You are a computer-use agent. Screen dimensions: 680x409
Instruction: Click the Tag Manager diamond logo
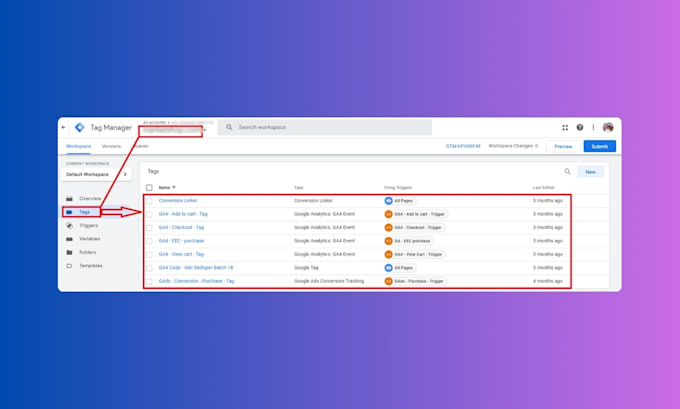[x=79, y=128]
